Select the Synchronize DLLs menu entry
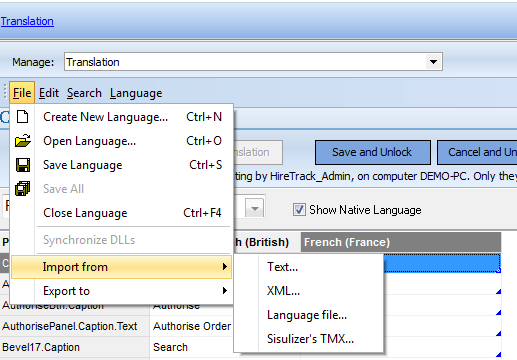Viewport: 517px width, 360px height. tap(122, 240)
